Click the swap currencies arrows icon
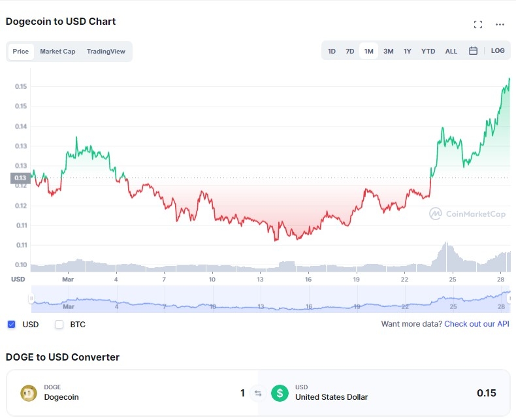Viewport: 516px width, 420px height. (x=258, y=393)
